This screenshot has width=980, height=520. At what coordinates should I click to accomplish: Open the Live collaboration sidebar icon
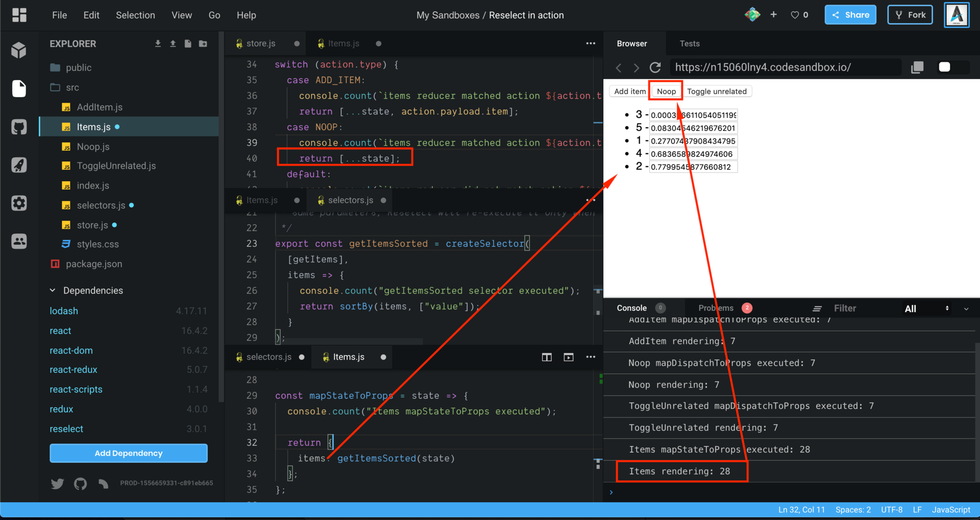(19, 241)
